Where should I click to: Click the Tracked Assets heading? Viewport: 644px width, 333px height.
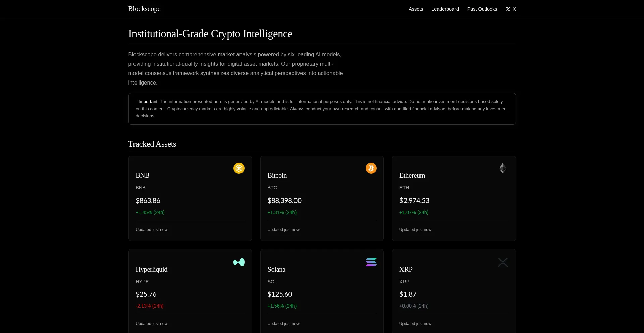[152, 144]
